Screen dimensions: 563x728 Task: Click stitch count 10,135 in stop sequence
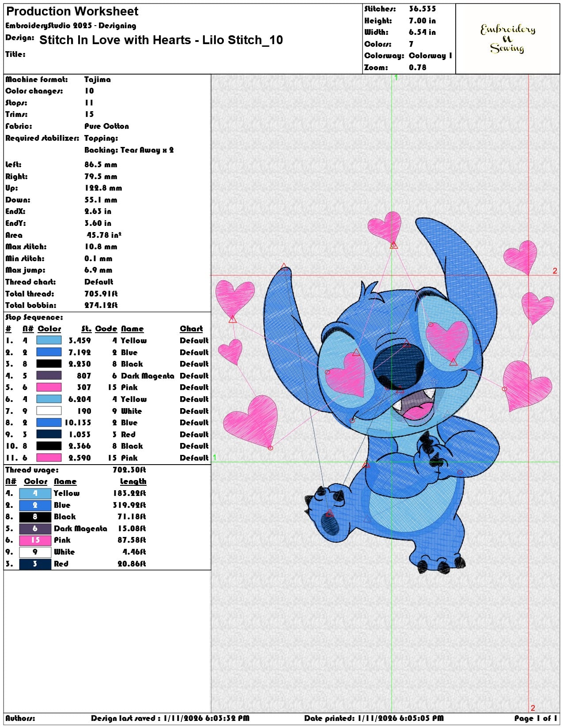pyautogui.click(x=78, y=423)
